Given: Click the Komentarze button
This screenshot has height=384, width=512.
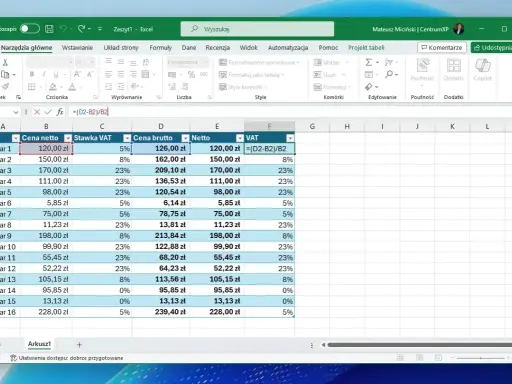Looking at the screenshot, I should [x=442, y=48].
